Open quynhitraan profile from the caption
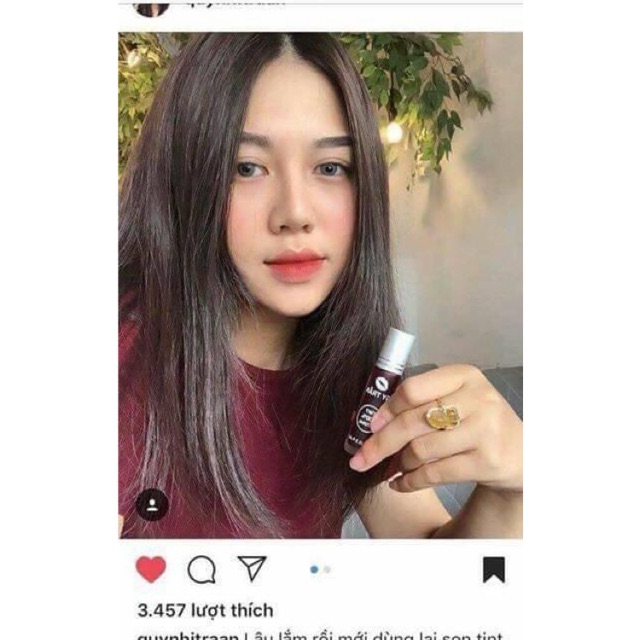 (x=188, y=636)
